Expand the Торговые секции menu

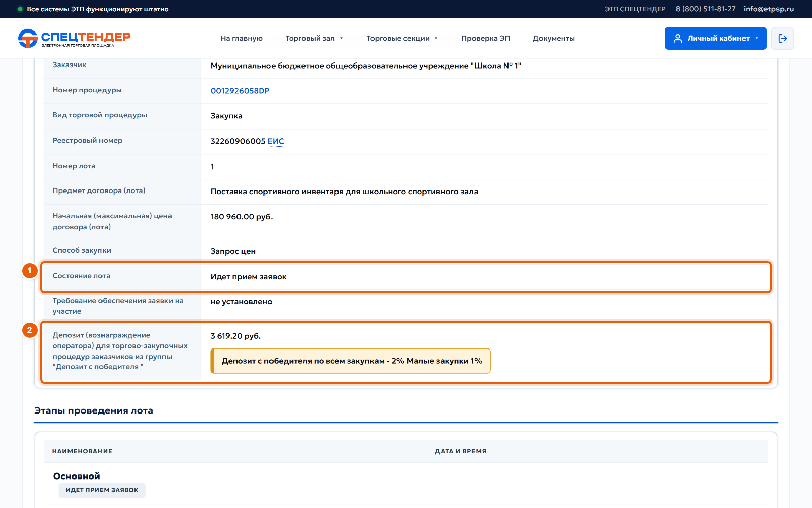[402, 38]
